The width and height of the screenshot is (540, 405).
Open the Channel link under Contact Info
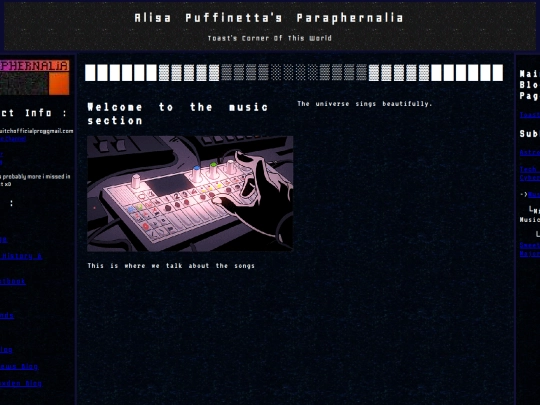click(x=13, y=139)
